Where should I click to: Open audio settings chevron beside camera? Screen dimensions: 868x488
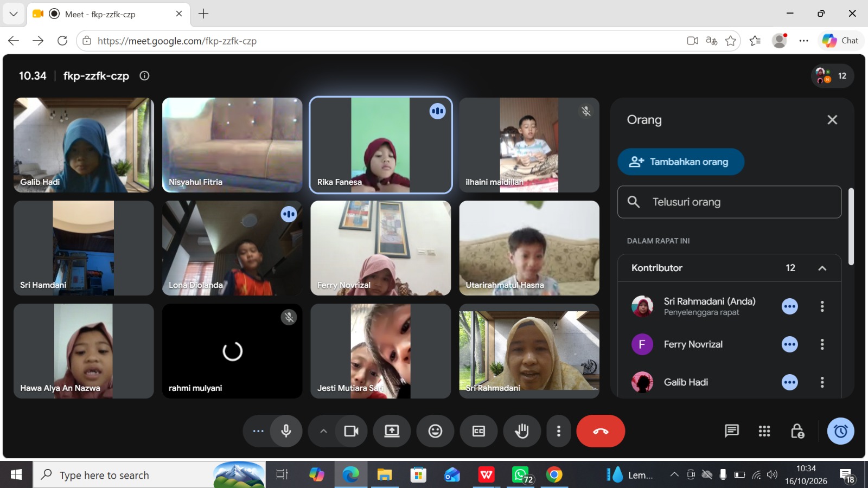pyautogui.click(x=323, y=431)
